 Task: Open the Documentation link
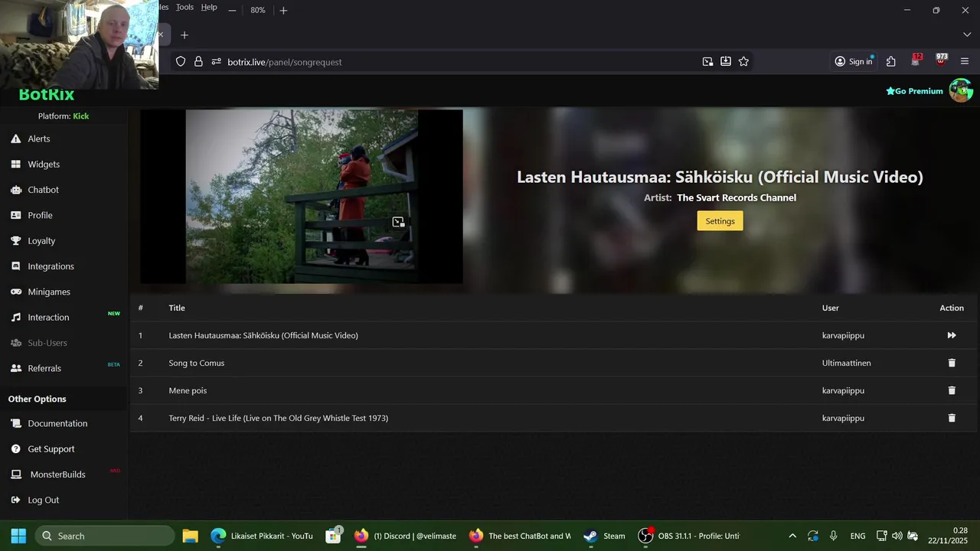57,423
